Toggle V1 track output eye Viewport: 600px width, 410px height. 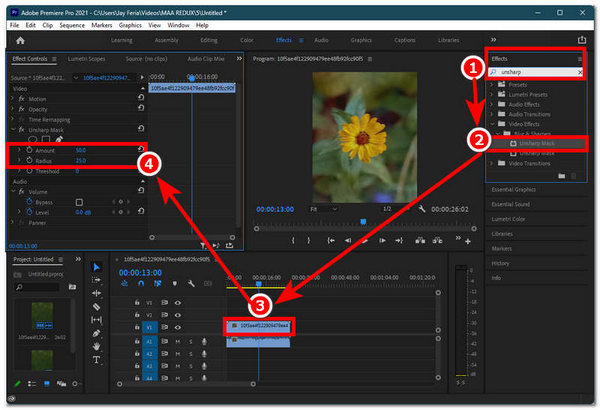(178, 327)
